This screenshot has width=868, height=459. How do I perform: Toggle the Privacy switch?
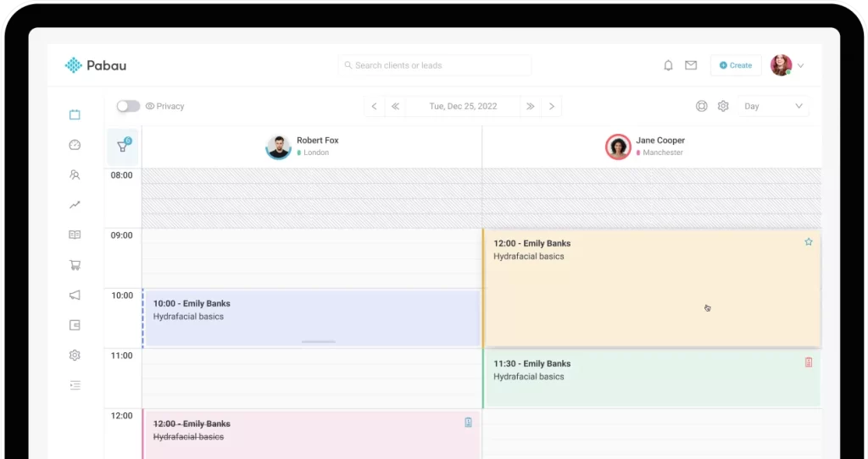tap(128, 106)
